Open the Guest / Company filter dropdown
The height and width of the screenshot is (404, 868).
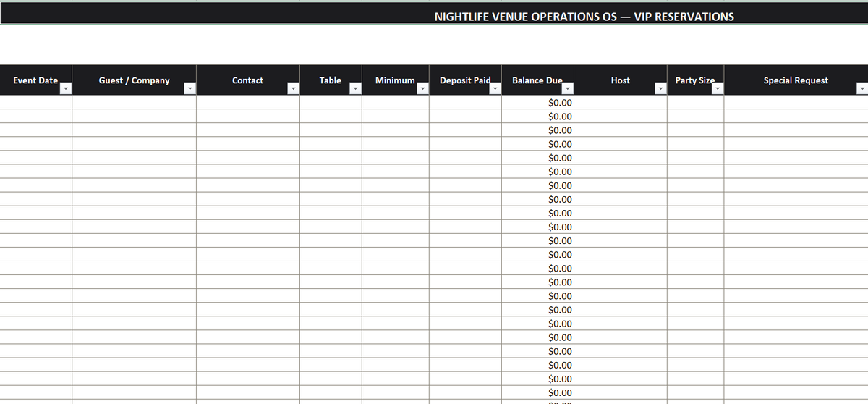[190, 88]
